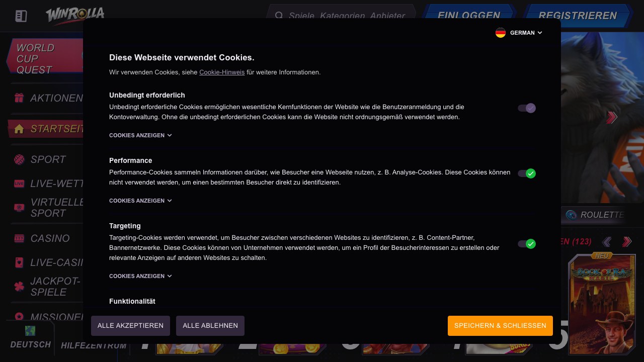The image size is (644, 362).
Task: Click the Funktionalität heading
Action: [x=132, y=301]
